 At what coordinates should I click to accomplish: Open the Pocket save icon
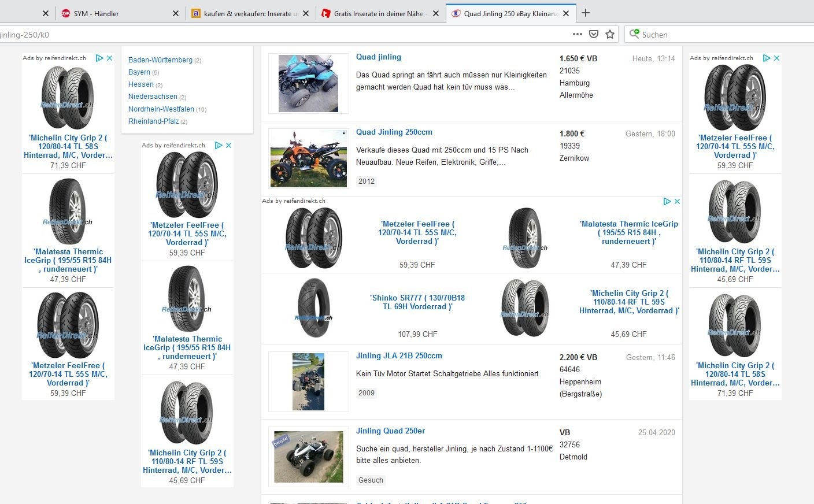click(593, 34)
